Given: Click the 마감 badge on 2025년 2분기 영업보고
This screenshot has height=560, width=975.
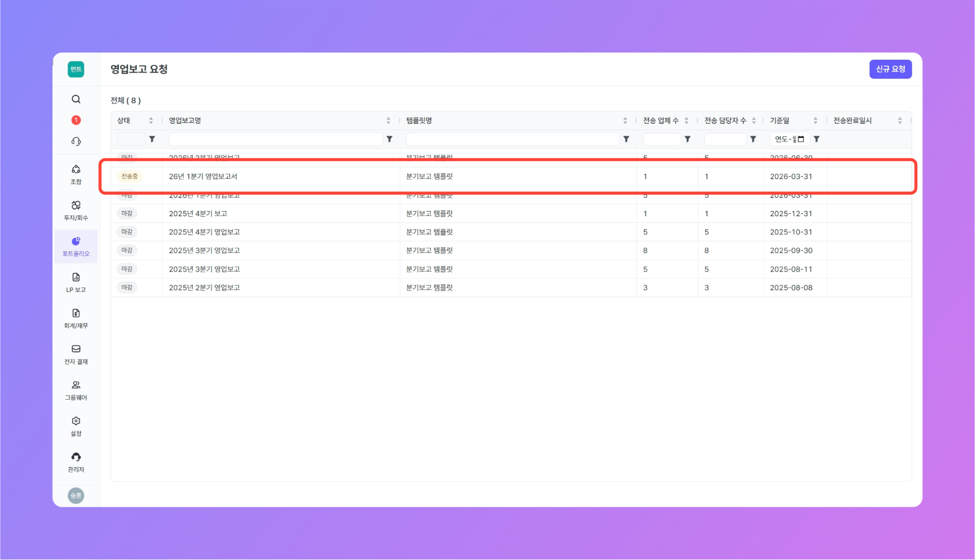Looking at the screenshot, I should [127, 287].
